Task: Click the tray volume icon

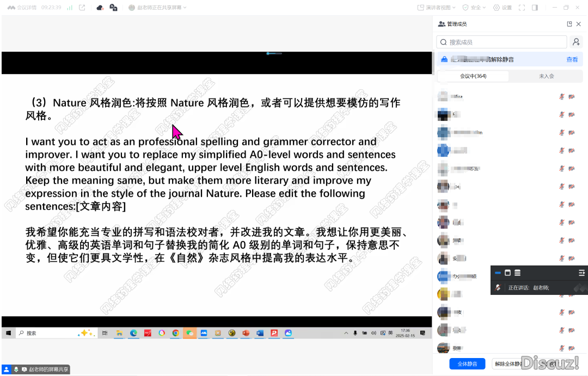Action: tap(373, 333)
